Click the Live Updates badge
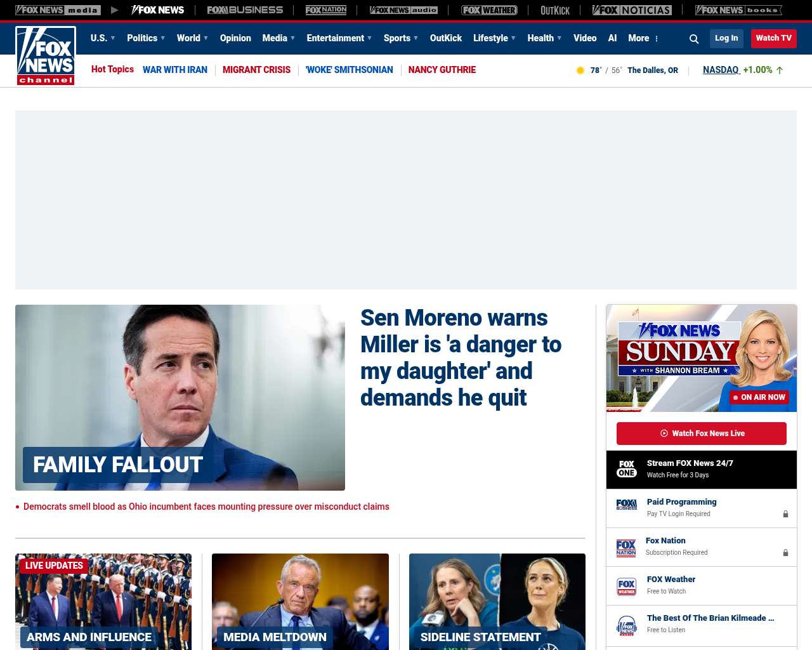Viewport: 812px width, 650px height. pos(54,566)
